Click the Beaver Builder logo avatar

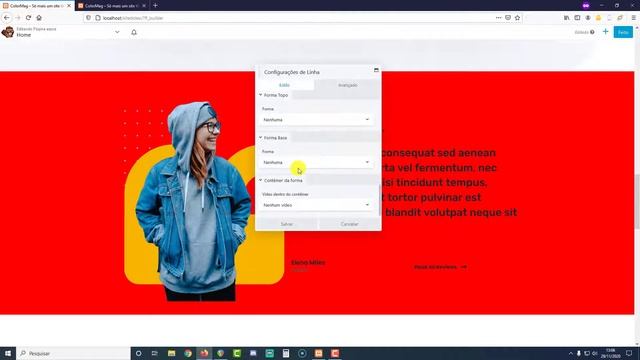pyautogui.click(x=8, y=32)
